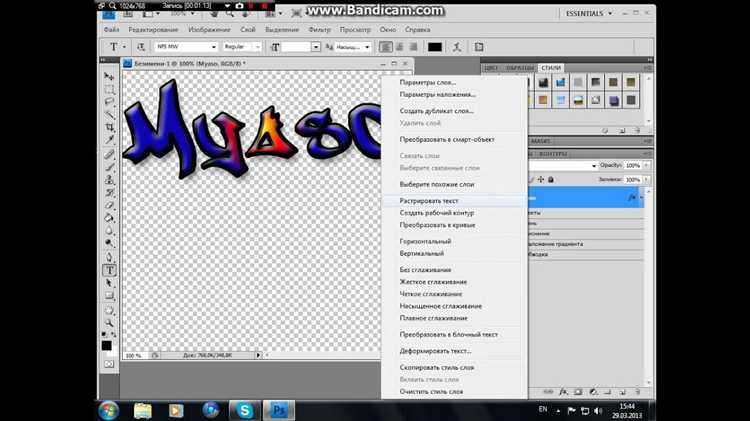The image size is (750, 421).
Task: Apply the orange style thumbnail
Action: [543, 100]
